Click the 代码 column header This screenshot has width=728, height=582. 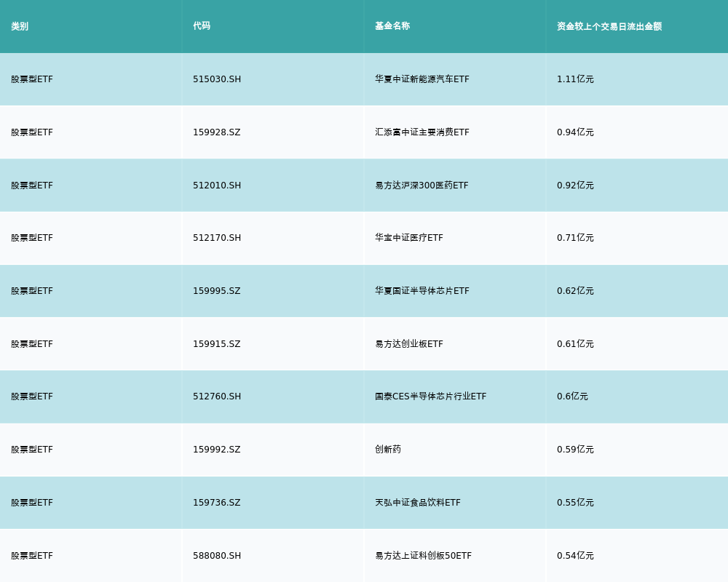[202, 26]
